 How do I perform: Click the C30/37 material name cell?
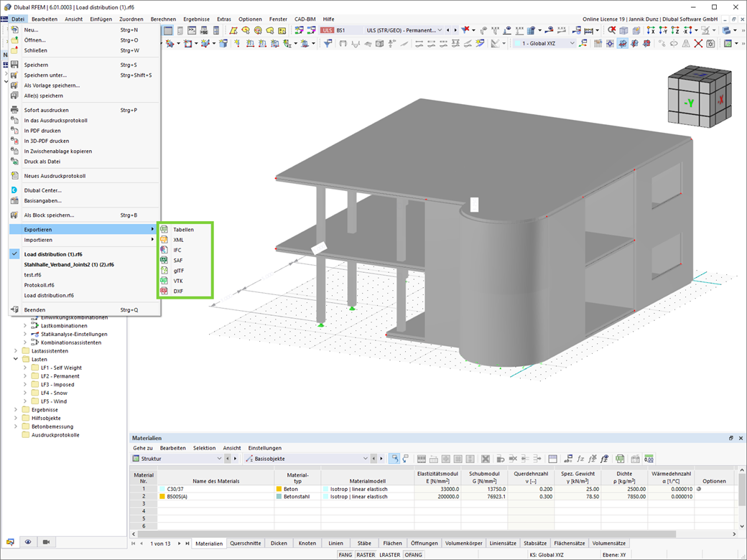pos(215,489)
